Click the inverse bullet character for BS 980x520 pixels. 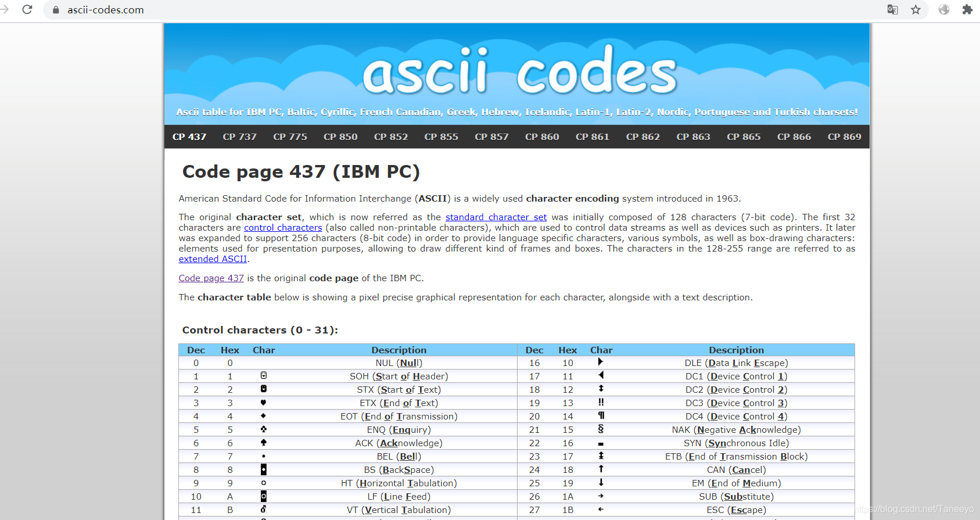click(264, 469)
